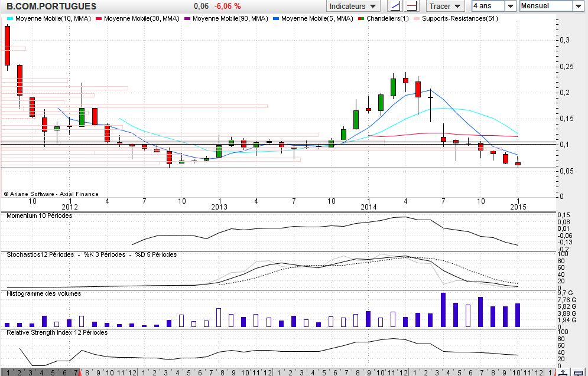This screenshot has width=588, height=376.
Task: Open the Tracer drawing menu
Action: [x=444, y=6]
